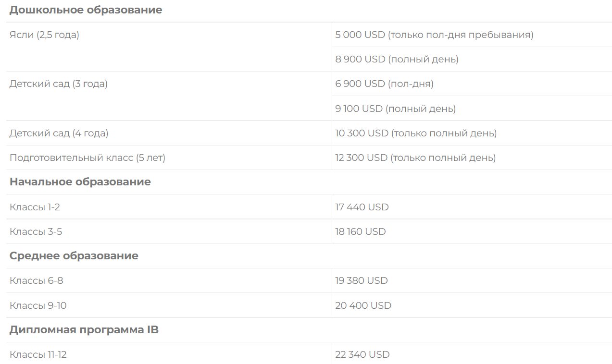Click the 'Начальное образование' section heading
The image size is (612, 364).
[x=80, y=182]
